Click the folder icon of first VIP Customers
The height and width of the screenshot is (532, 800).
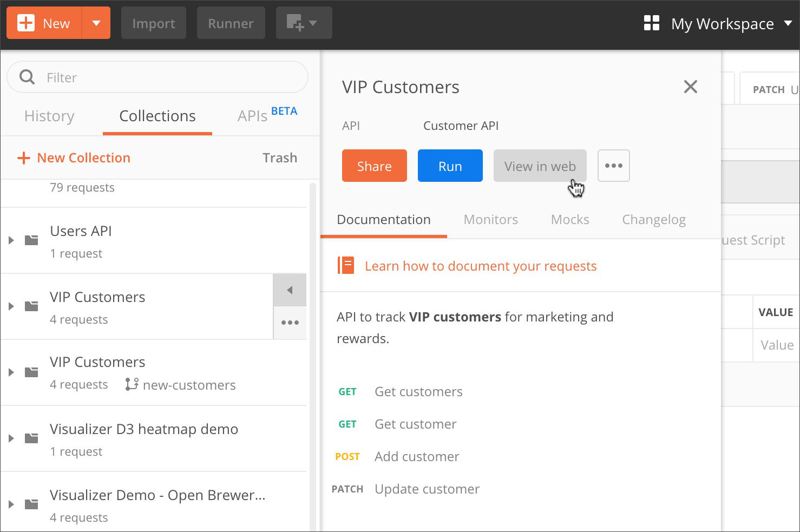coord(31,306)
